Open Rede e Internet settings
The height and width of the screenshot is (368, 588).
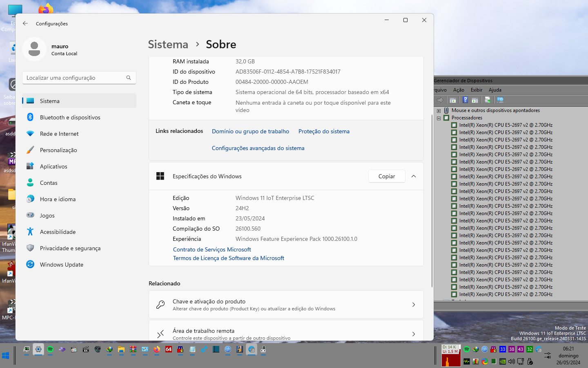79,134
